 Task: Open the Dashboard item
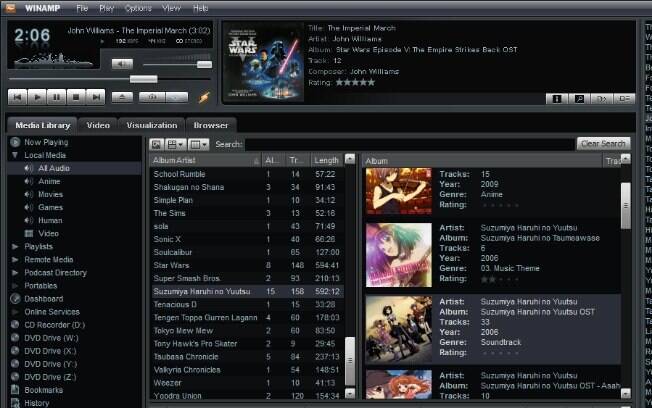point(43,299)
